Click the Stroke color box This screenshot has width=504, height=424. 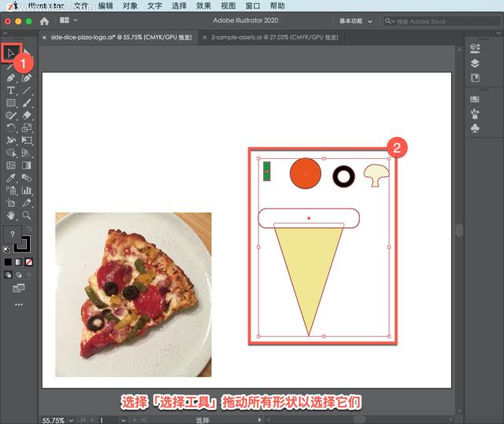pos(23,245)
